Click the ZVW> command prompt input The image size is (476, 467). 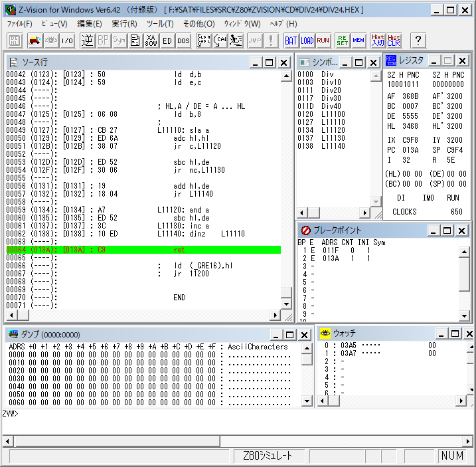(x=237, y=414)
